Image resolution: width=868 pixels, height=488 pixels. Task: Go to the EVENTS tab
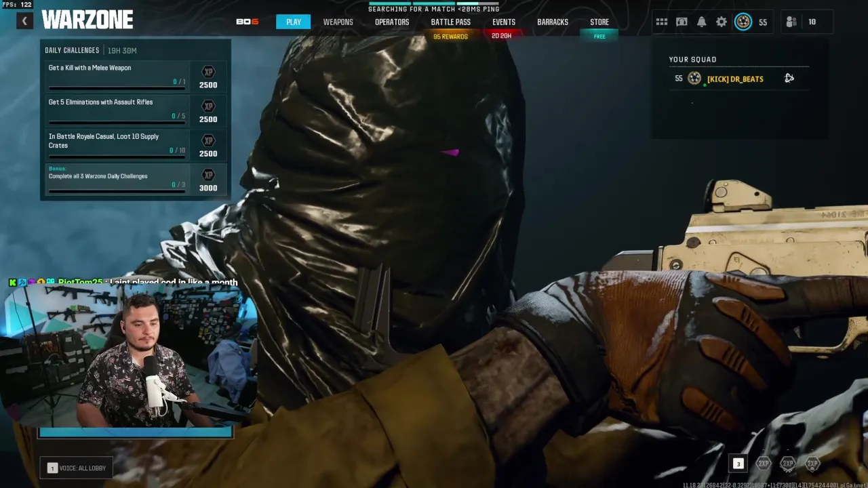click(x=504, y=22)
